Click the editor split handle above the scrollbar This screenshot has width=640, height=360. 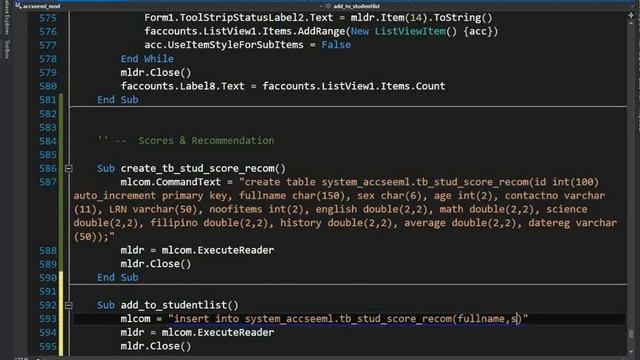coord(631,16)
